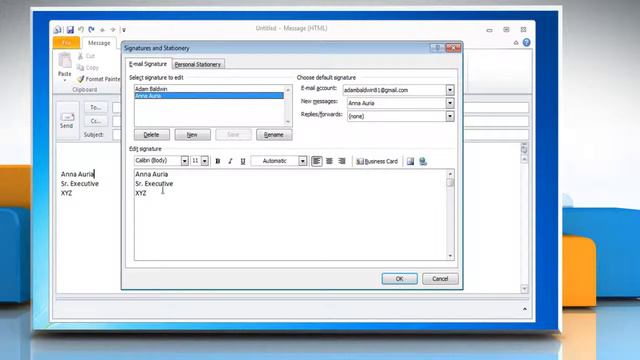Click Previous Item arrow in Quick Access Toolbar
The width and height of the screenshot is (640, 360).
pyautogui.click(x=102, y=30)
